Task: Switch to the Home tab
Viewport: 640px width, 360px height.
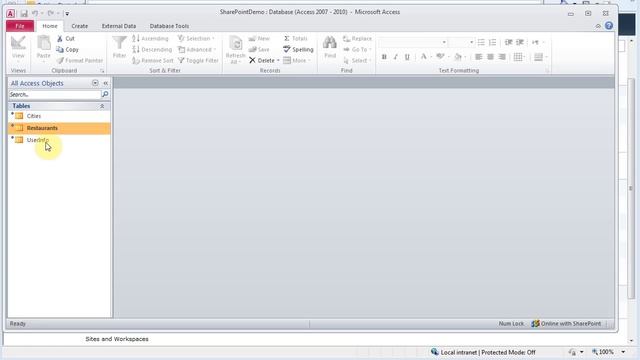Action: 50,26
